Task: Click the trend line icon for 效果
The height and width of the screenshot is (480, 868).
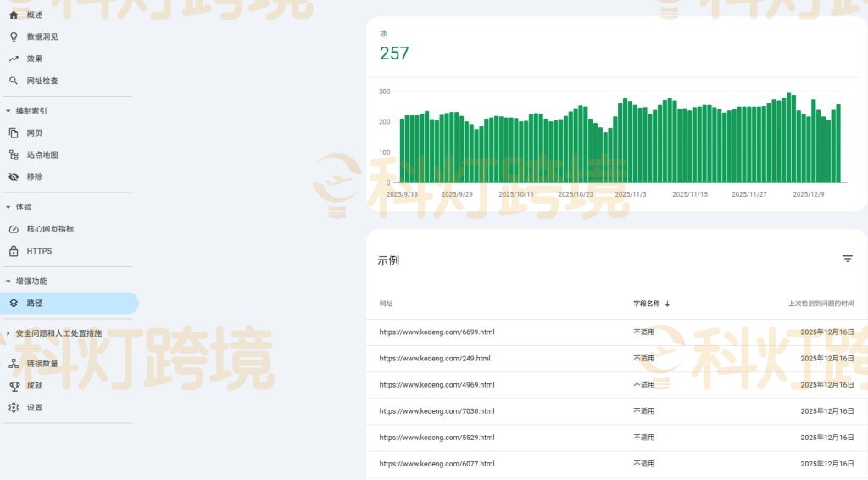Action: (14, 59)
